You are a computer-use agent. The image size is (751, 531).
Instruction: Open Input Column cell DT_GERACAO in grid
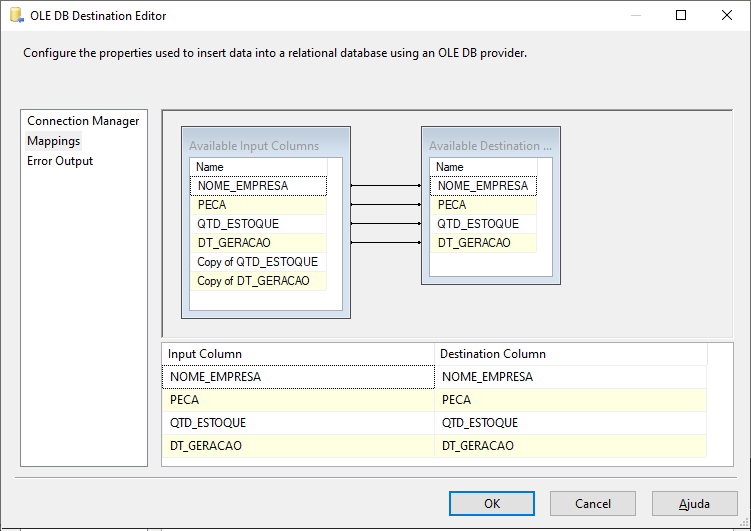(298, 446)
